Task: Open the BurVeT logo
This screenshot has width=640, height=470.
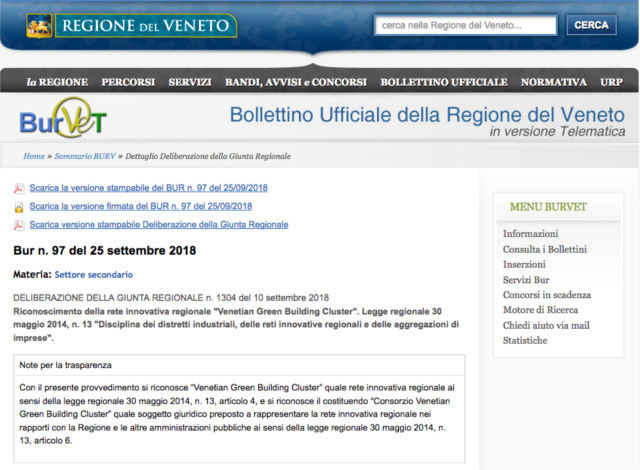Action: 63,118
